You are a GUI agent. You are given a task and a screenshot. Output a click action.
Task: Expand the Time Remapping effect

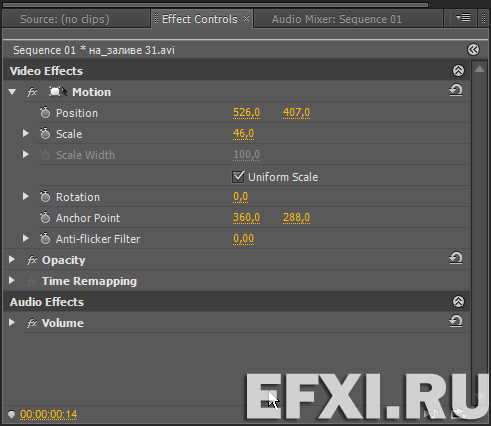[x=12, y=281]
